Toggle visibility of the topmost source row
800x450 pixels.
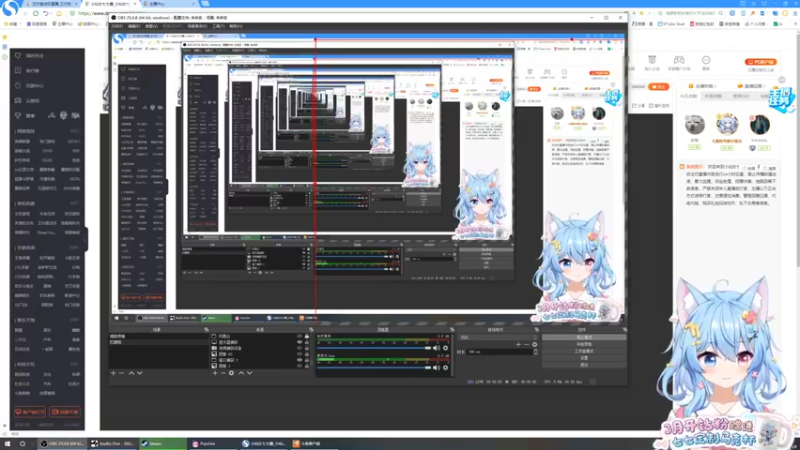[x=299, y=336]
